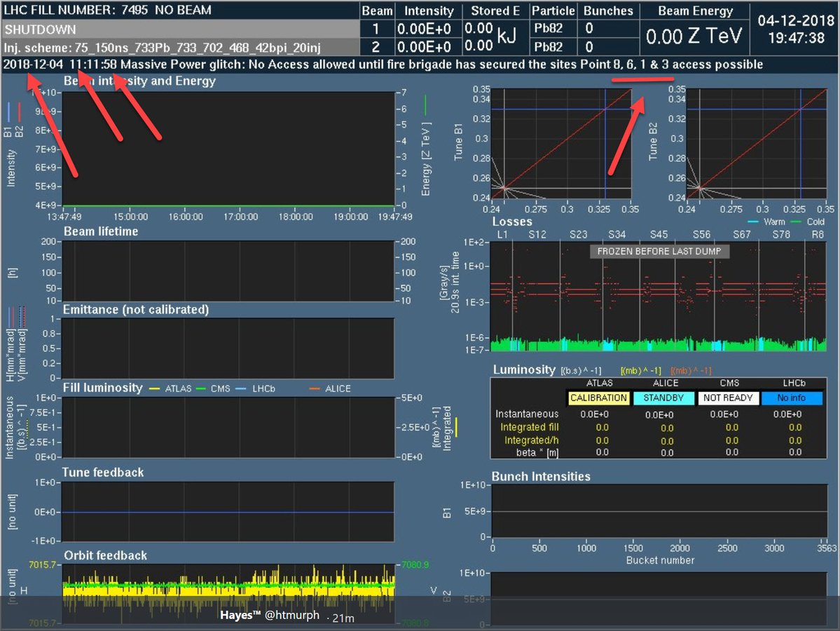Click the "7080.9" green value beside Orbit feedback
This screenshot has width=840, height=631.
tap(415, 565)
